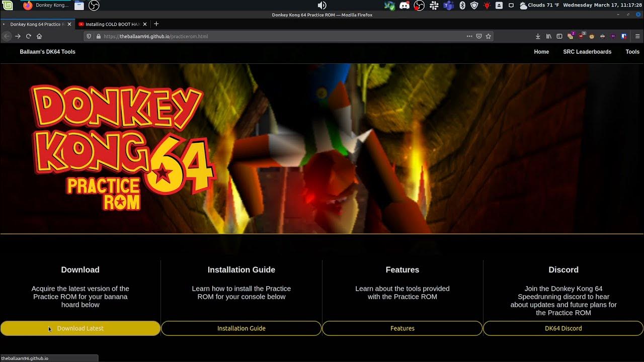Open the SRC Leaderboards nav link
The height and width of the screenshot is (362, 644).
pyautogui.click(x=587, y=52)
